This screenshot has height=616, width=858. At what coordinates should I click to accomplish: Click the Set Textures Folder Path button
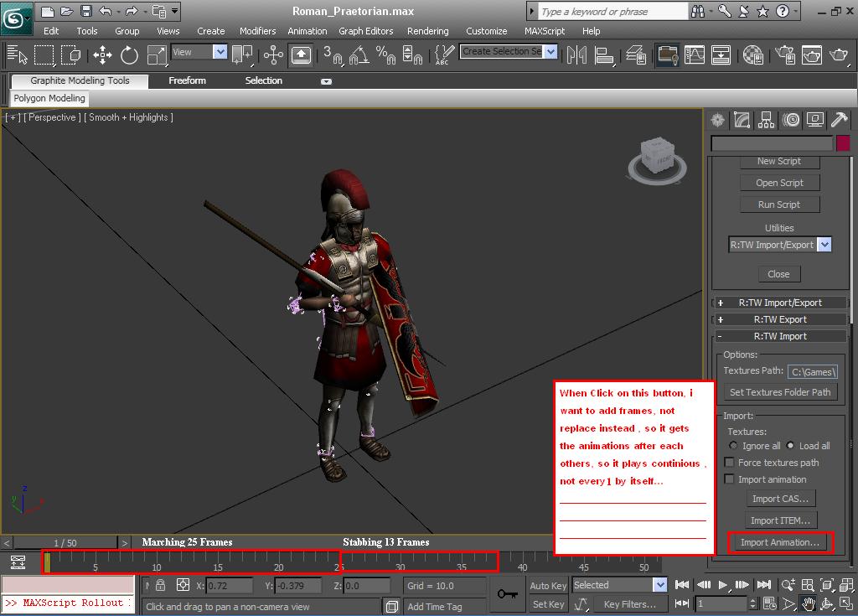pyautogui.click(x=780, y=392)
